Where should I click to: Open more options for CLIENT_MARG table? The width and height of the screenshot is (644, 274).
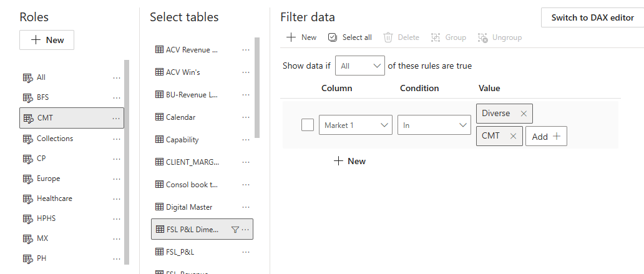click(x=246, y=162)
